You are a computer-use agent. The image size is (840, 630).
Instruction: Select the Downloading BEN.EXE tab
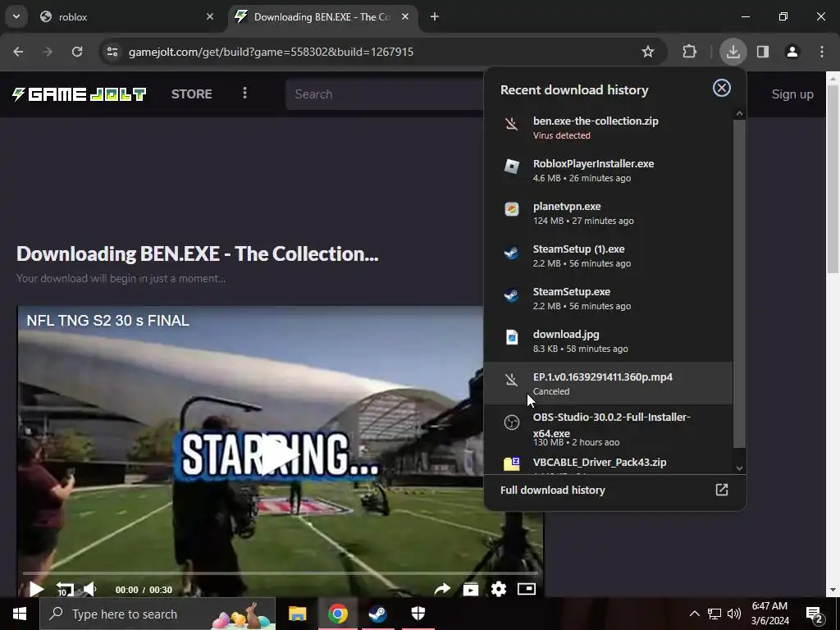tap(323, 16)
